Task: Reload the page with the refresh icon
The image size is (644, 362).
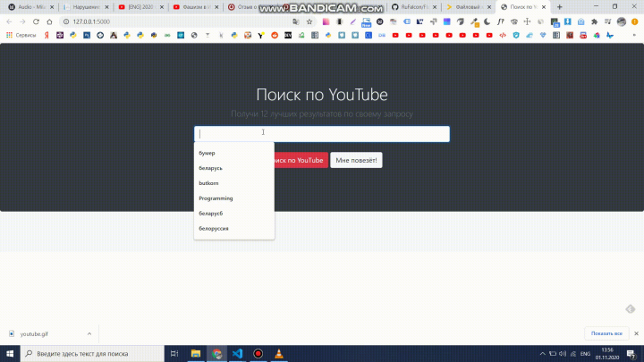Action: [36, 21]
